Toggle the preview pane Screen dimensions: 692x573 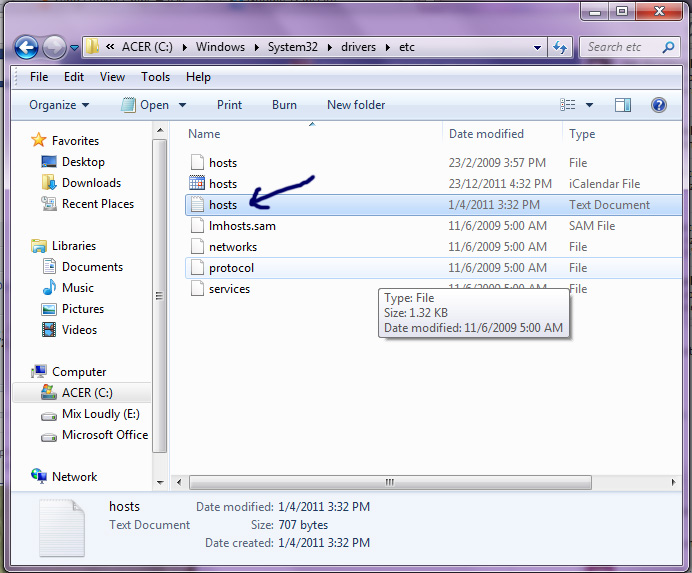(x=623, y=105)
